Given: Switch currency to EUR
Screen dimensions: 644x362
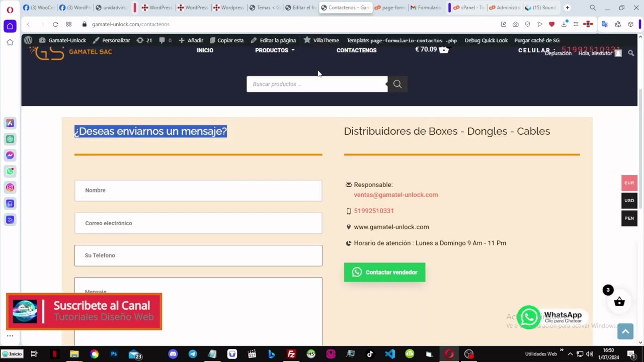Looking at the screenshot, I should [x=629, y=183].
